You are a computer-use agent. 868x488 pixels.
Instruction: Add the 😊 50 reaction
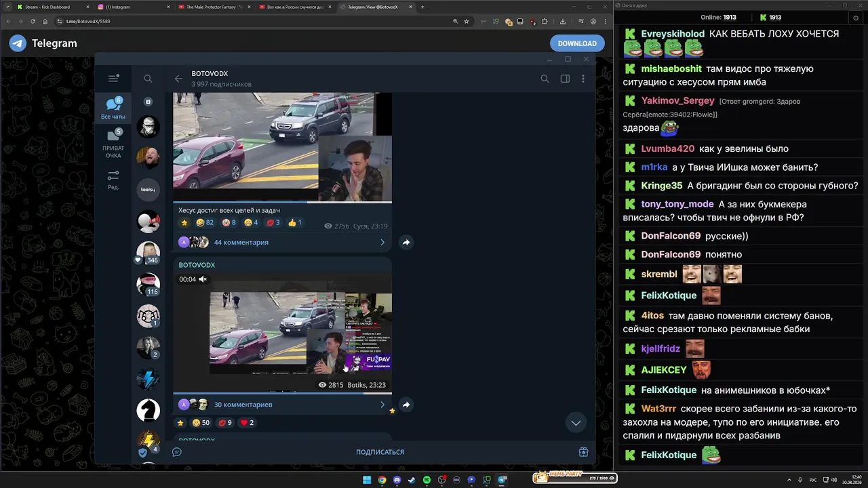tap(201, 423)
